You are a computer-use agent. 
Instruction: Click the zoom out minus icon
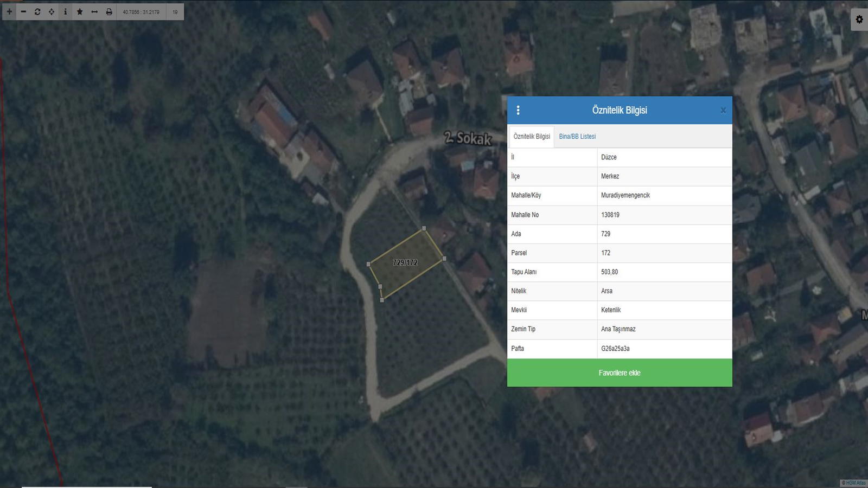click(x=23, y=11)
